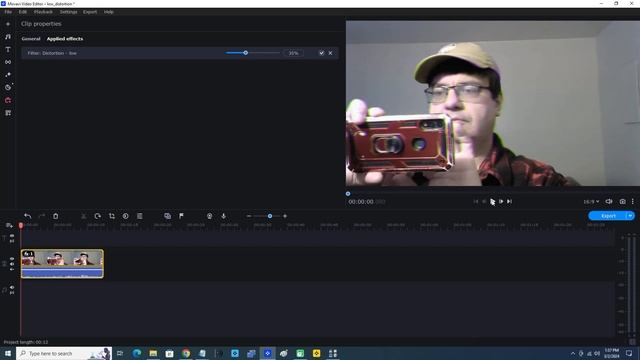Viewport: 640px width, 360px height.
Task: Open the Settings menu
Action: [x=69, y=12]
